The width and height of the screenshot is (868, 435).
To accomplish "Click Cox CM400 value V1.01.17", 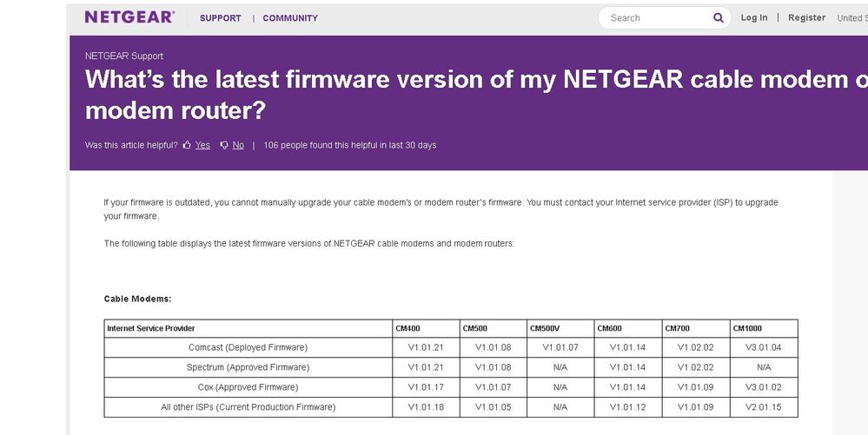I will [426, 387].
